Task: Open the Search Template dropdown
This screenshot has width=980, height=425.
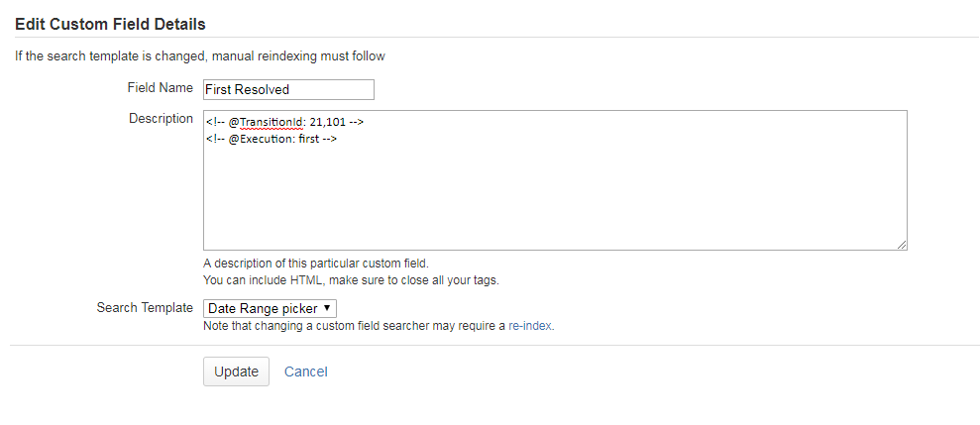Action: [270, 309]
